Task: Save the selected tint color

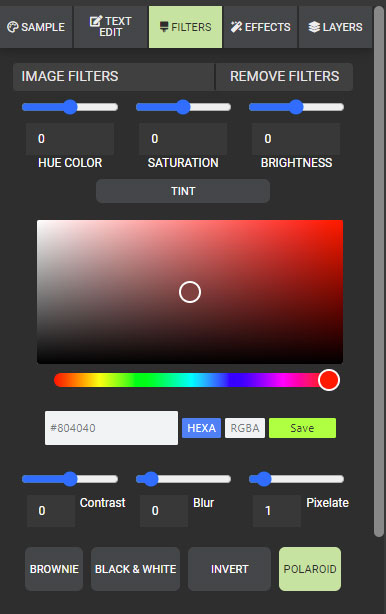Action: click(302, 428)
